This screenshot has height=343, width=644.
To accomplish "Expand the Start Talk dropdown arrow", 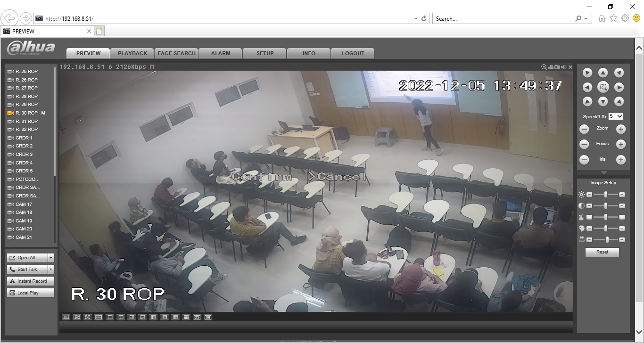I will [x=51, y=269].
